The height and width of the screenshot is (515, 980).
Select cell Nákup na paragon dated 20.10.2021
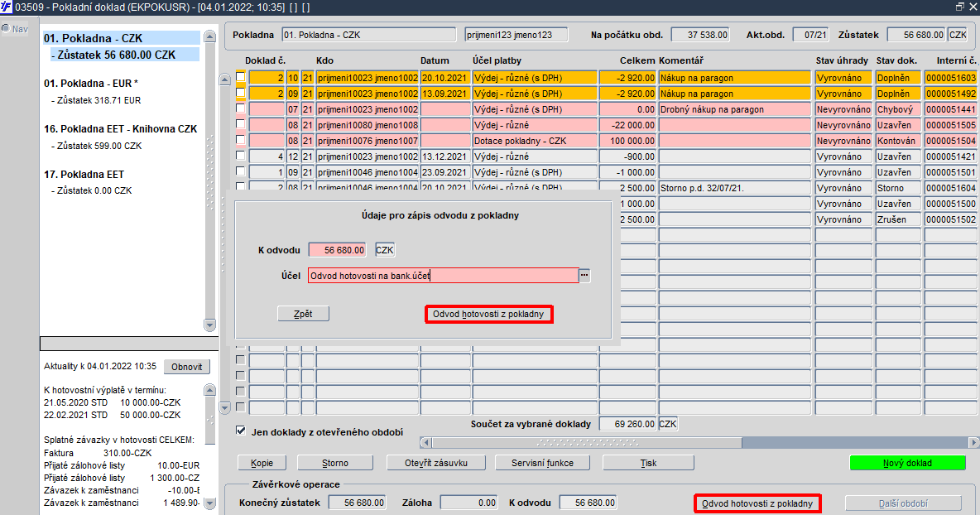[734, 78]
